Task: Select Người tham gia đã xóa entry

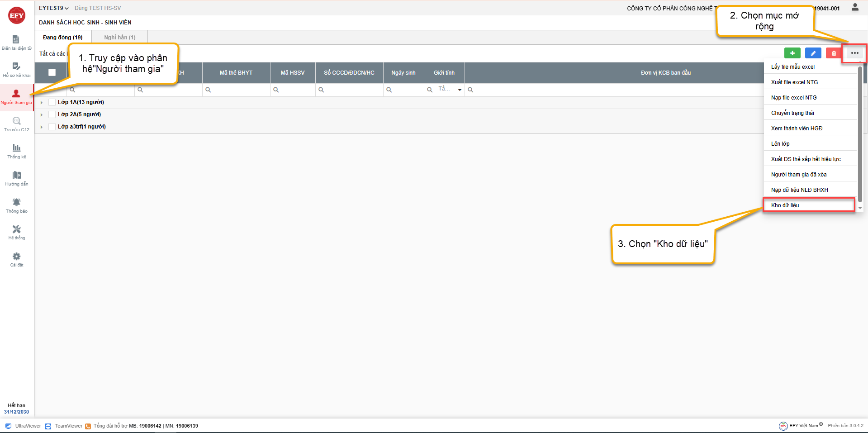Action: (811, 175)
